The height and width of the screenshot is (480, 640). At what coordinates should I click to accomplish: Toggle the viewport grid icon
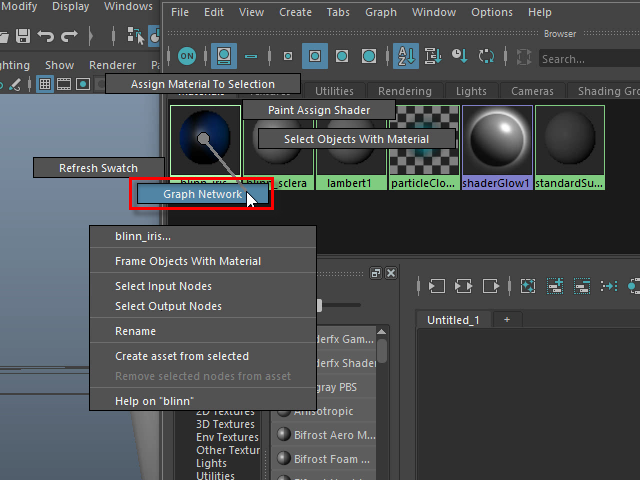coord(45,84)
